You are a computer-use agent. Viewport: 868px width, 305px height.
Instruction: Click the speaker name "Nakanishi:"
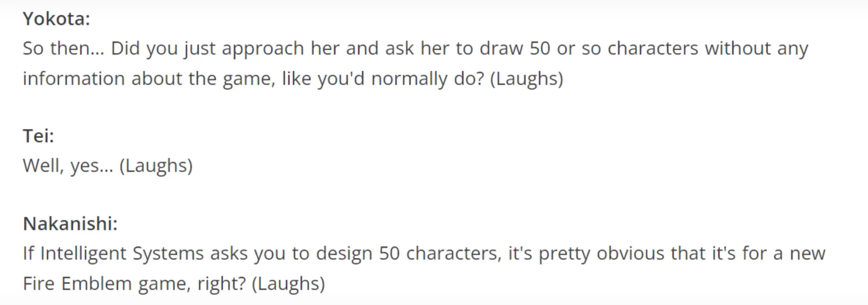pyautogui.click(x=70, y=224)
